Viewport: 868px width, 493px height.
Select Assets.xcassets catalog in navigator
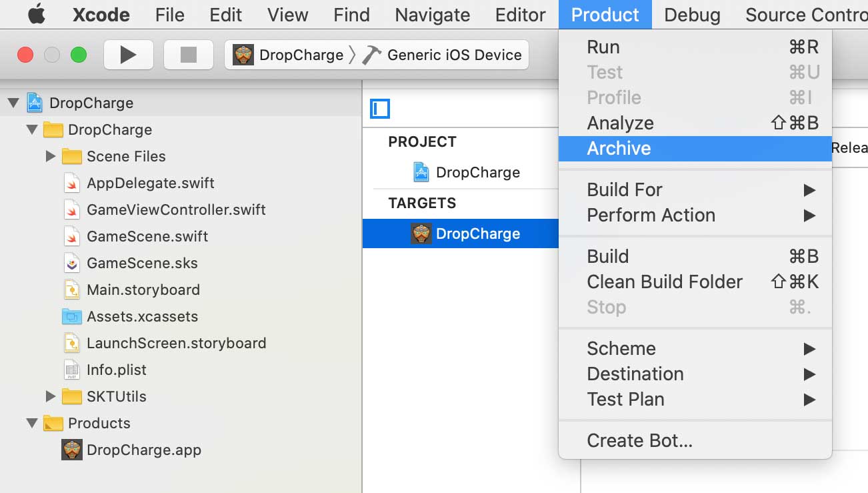click(x=141, y=316)
